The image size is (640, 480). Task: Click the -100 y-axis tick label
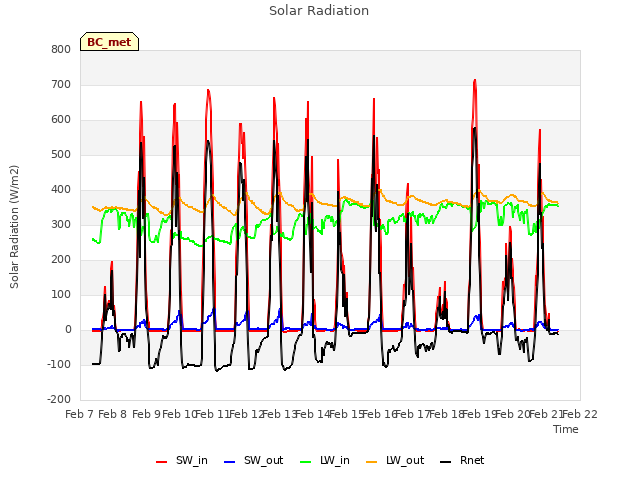pyautogui.click(x=59, y=364)
